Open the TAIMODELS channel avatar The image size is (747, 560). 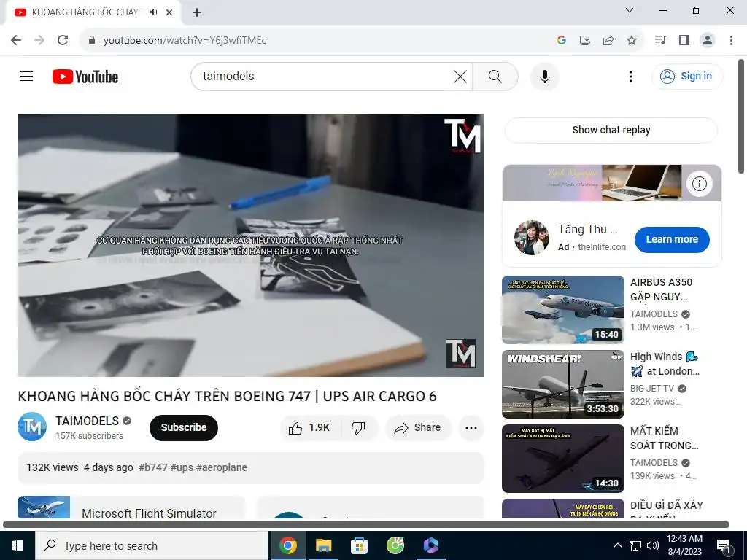pos(32,427)
